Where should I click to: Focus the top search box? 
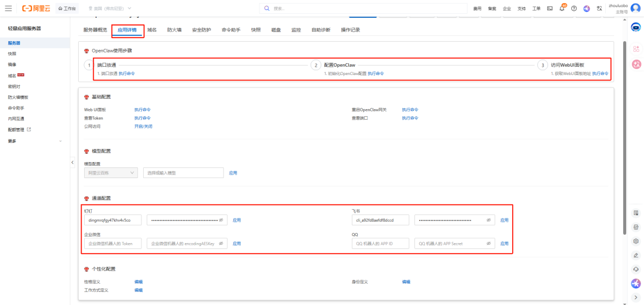tap(364, 8)
